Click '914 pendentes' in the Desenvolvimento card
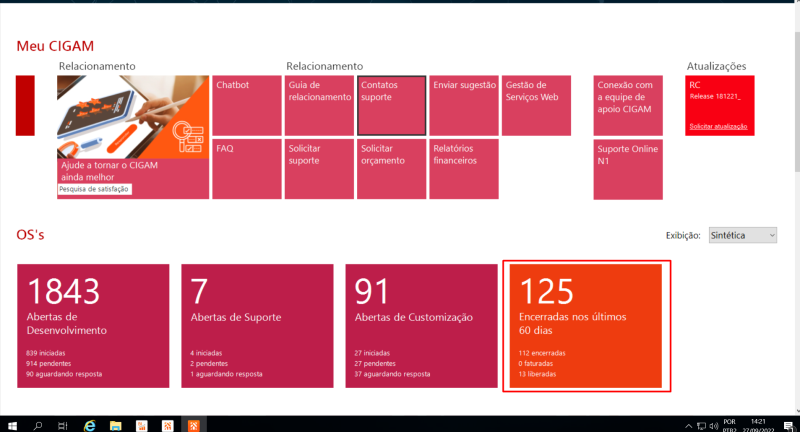 pos(48,364)
